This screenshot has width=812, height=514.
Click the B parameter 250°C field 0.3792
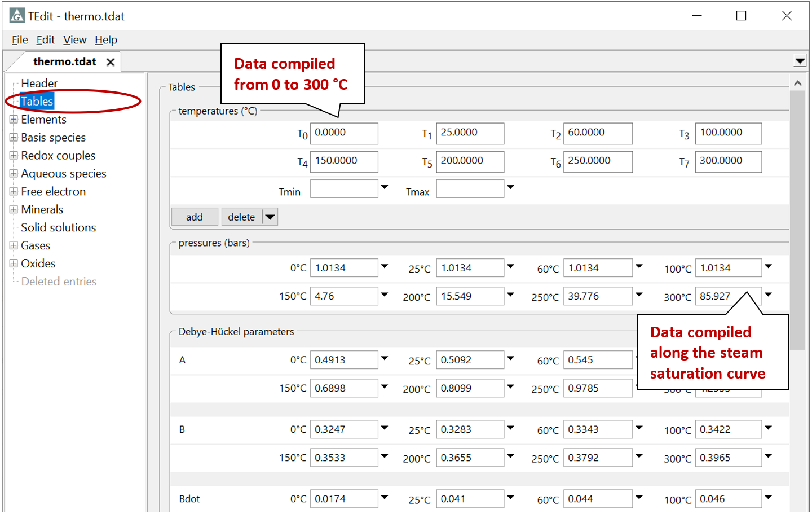point(598,458)
